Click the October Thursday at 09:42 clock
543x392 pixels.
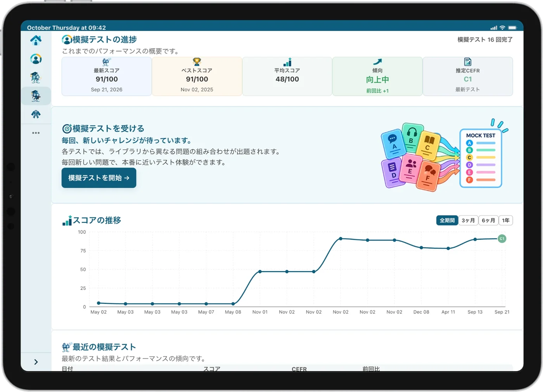coord(66,28)
